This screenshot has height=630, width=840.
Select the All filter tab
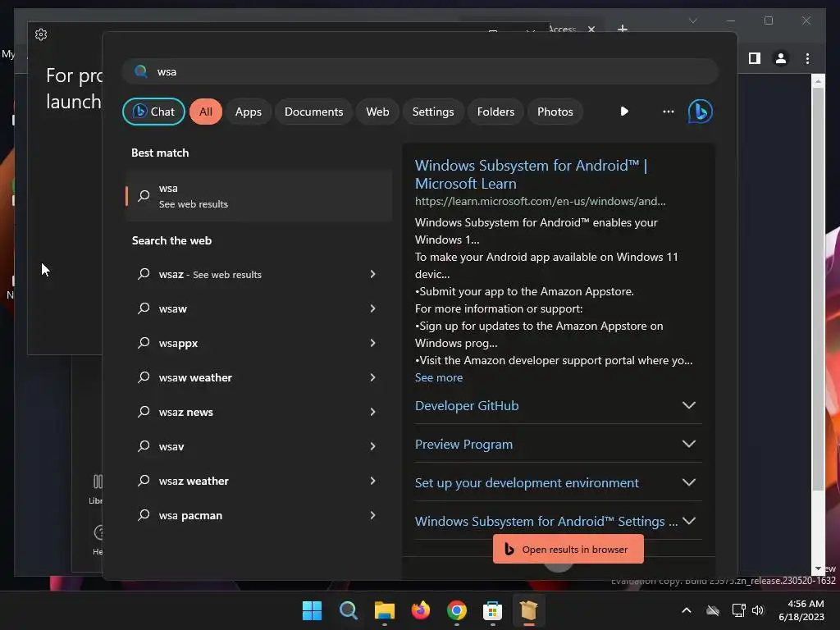click(206, 112)
